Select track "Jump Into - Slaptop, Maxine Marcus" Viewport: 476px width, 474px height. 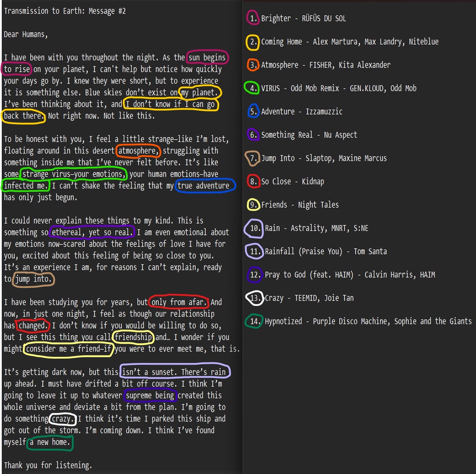pyautogui.click(x=324, y=158)
